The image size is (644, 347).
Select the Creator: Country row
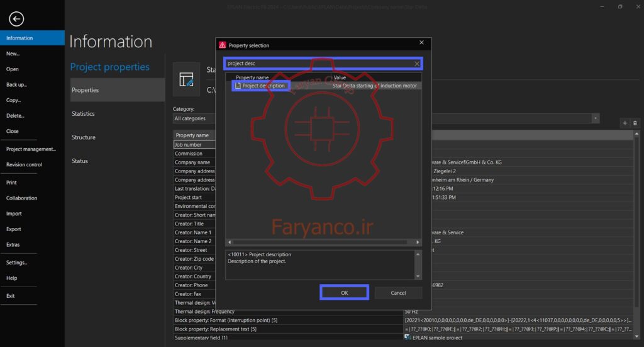point(194,276)
